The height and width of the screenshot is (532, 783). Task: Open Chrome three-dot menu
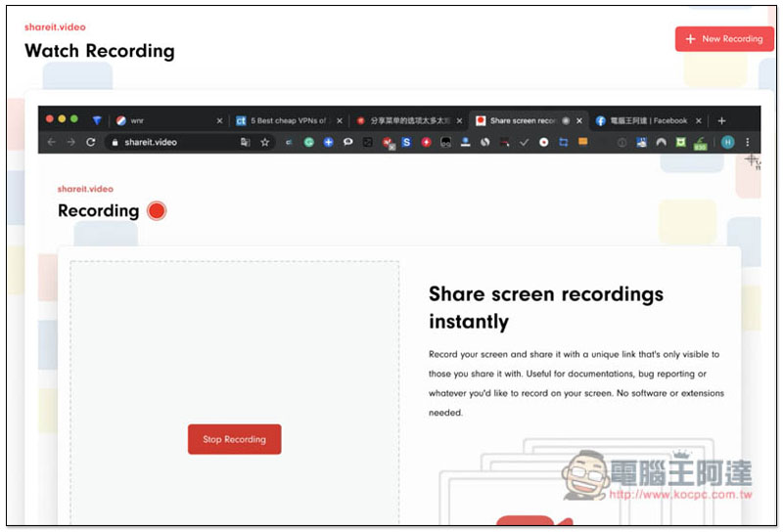[748, 142]
